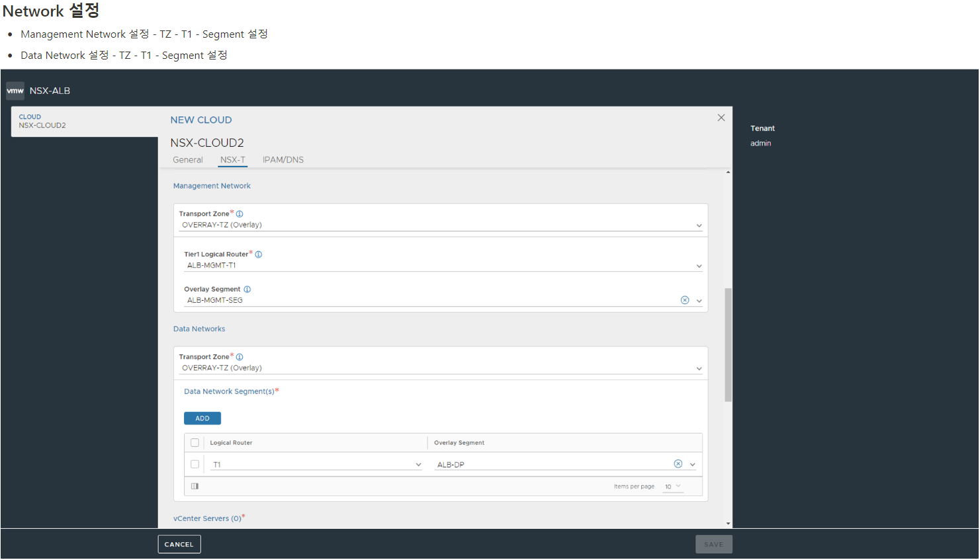This screenshot has height=560, width=980.
Task: Open the ALB-DP overlay segment dropdown
Action: 693,465
